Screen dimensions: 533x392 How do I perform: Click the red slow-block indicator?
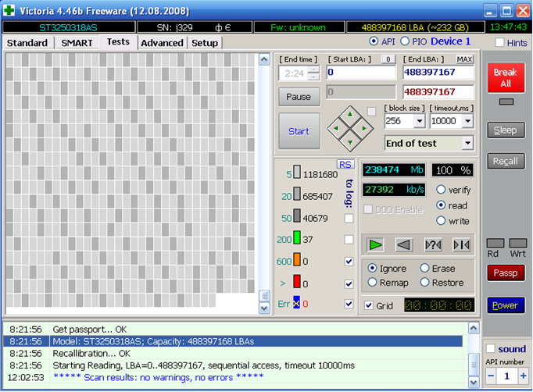(x=297, y=281)
